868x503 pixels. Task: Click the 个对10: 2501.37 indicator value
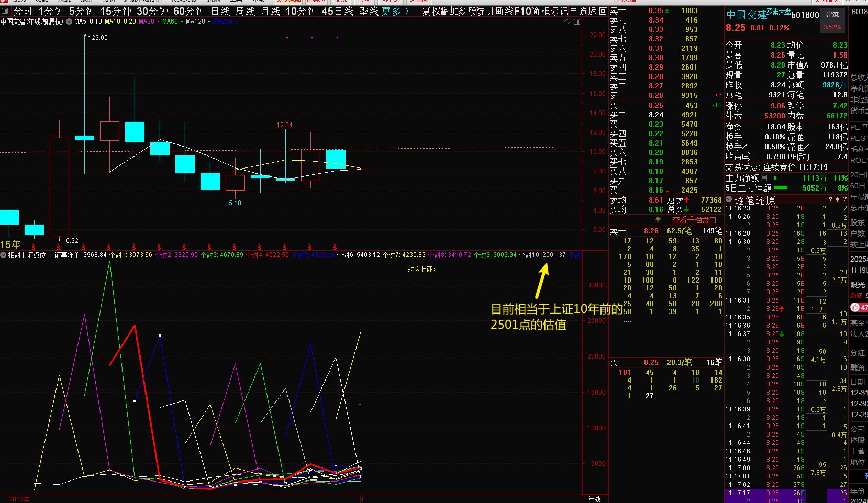[x=542, y=255]
